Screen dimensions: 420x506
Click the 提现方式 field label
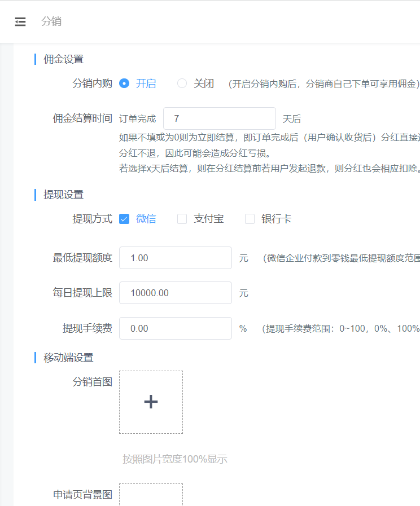click(x=93, y=219)
